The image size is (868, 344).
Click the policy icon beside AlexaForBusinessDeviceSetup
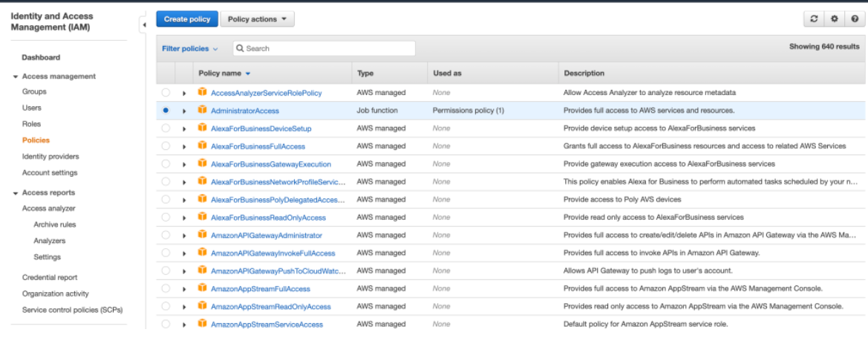[202, 128]
